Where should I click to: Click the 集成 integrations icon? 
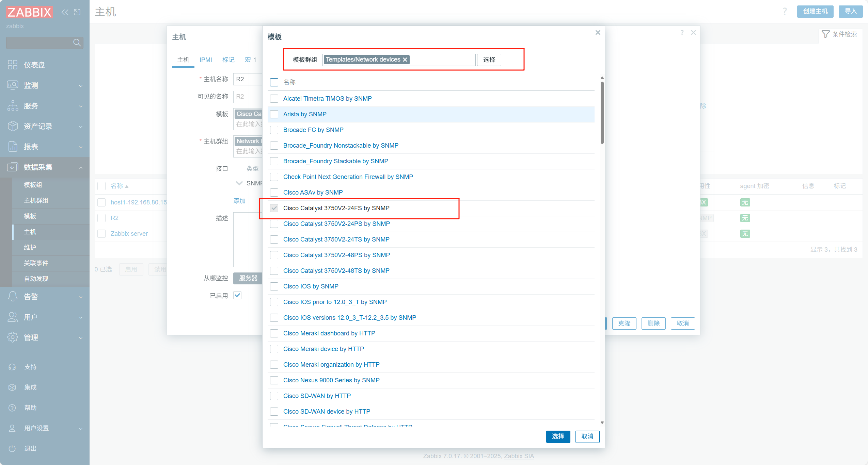coord(12,387)
